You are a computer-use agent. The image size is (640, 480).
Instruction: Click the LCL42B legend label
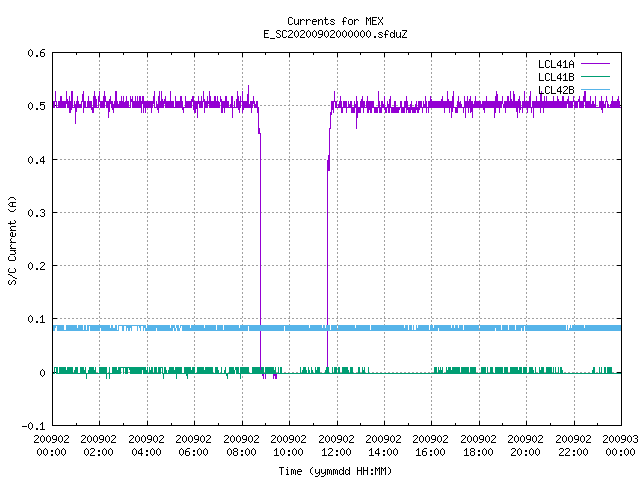coord(556,90)
